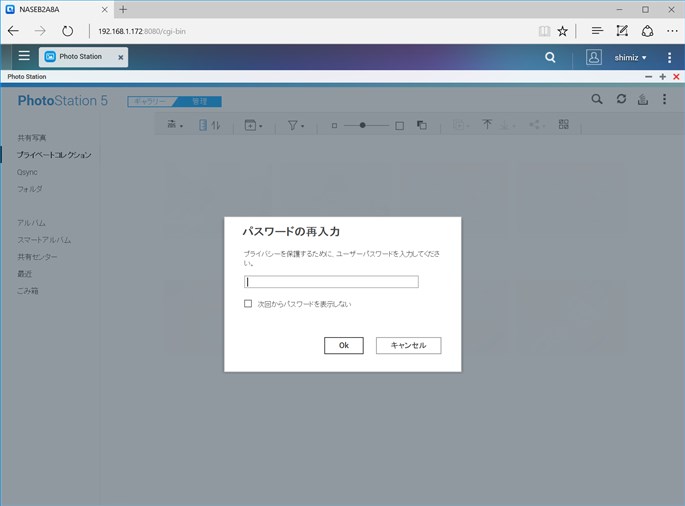This screenshot has width=685, height=506.
Task: Select 共有写真 in the sidebar
Action: (31, 138)
